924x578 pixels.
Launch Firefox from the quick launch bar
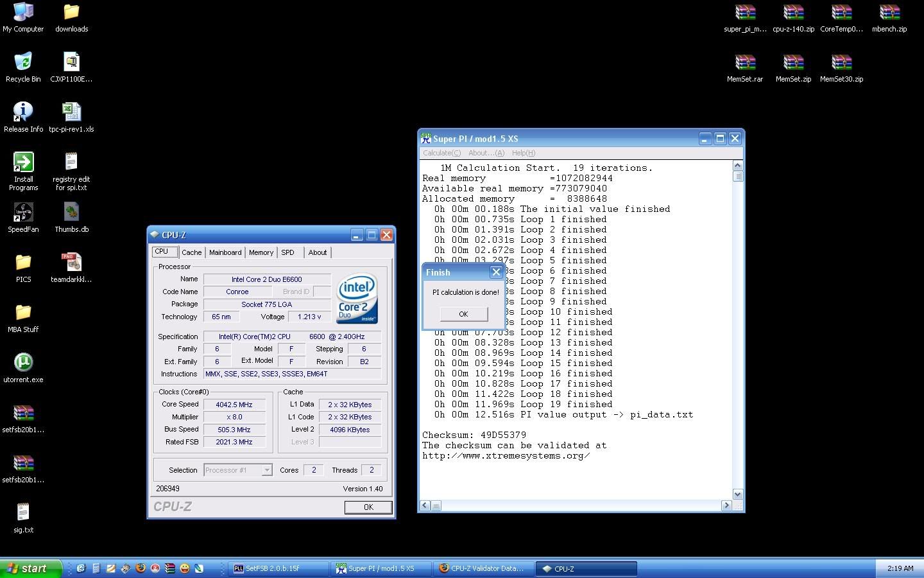click(141, 568)
